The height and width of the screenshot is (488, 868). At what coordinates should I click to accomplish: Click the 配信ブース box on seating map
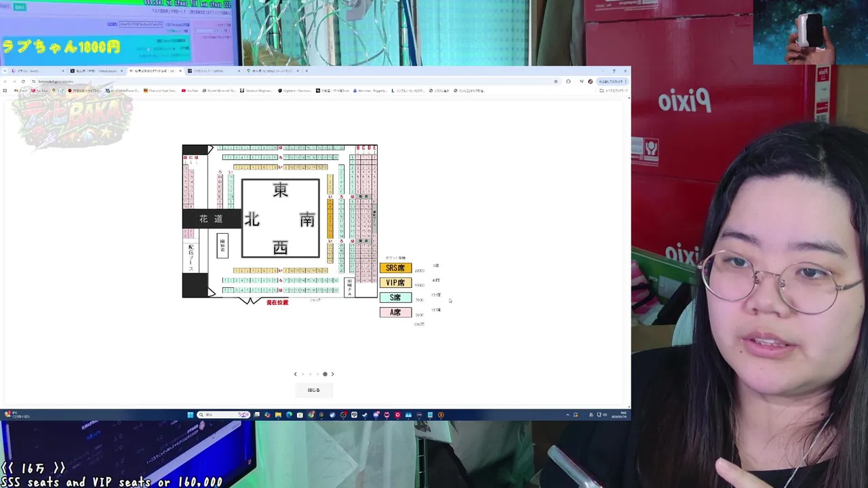[x=191, y=258]
